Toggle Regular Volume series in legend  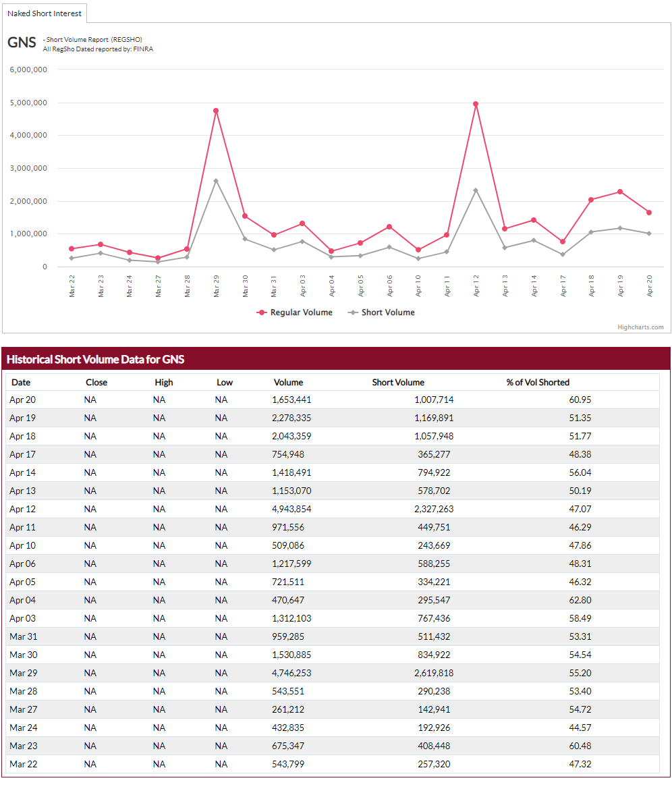tap(295, 312)
